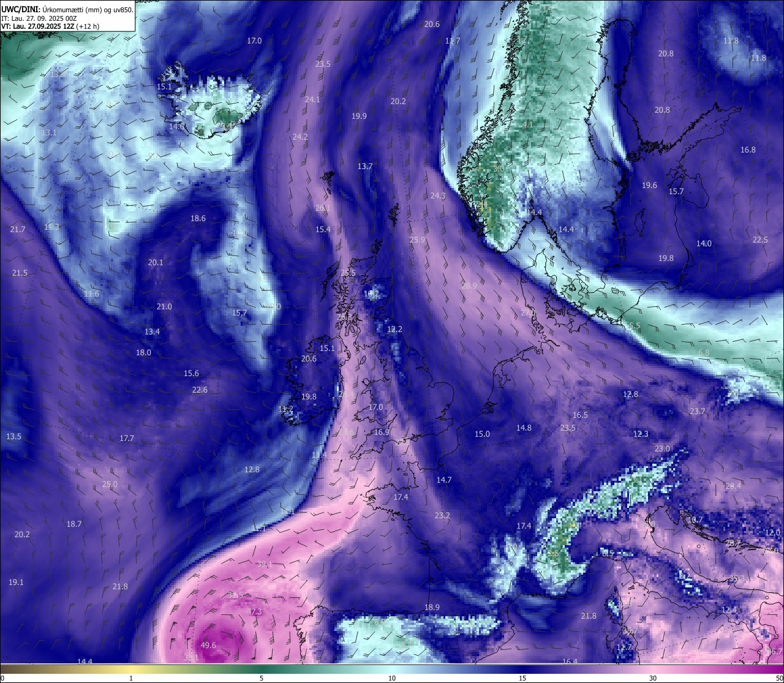This screenshot has height=683, width=784.
Task: Click the 13.4 value label
Action: click(x=152, y=331)
